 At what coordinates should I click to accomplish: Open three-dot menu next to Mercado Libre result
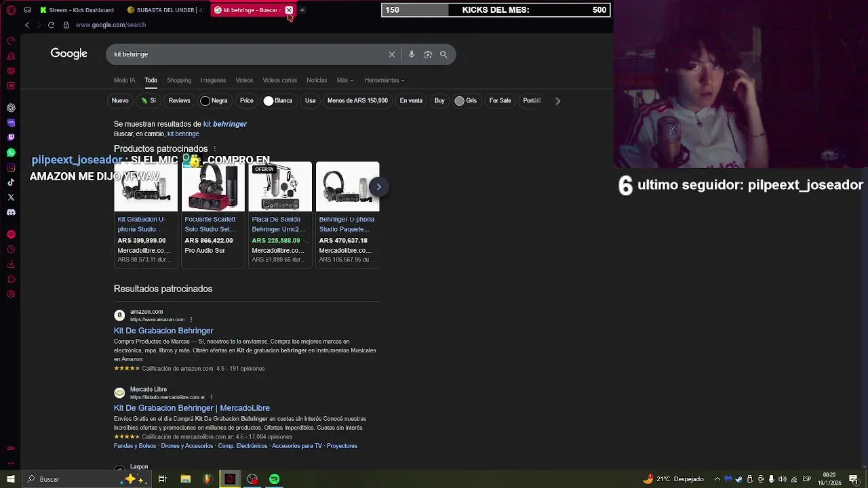click(x=212, y=397)
